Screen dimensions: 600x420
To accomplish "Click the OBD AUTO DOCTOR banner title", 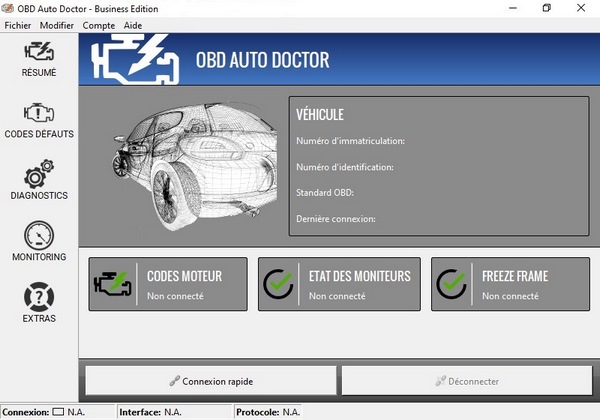I will click(262, 60).
